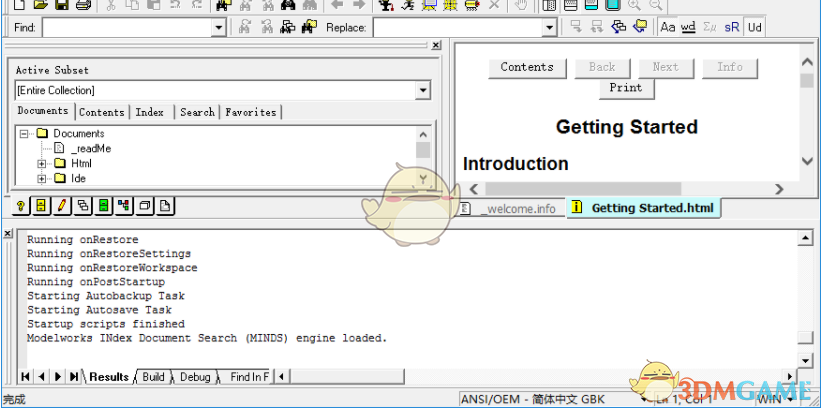
Task: Switch to the _welcome.info document tab
Action: (511, 209)
